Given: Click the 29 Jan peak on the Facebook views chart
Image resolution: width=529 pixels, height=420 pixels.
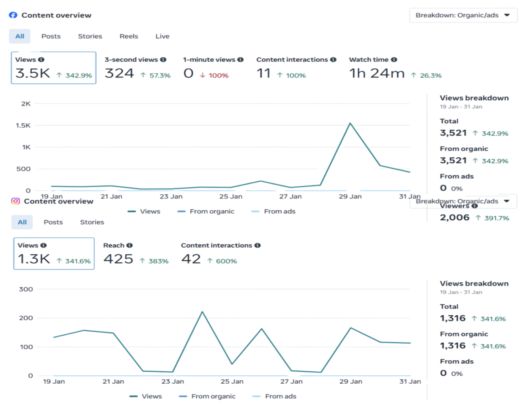Looking at the screenshot, I should click(x=350, y=123).
